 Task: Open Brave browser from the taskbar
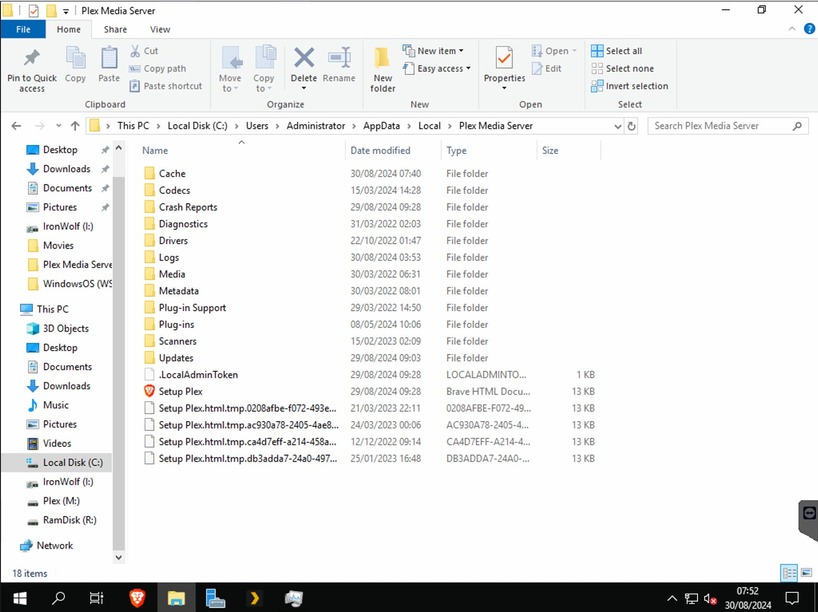(137, 598)
